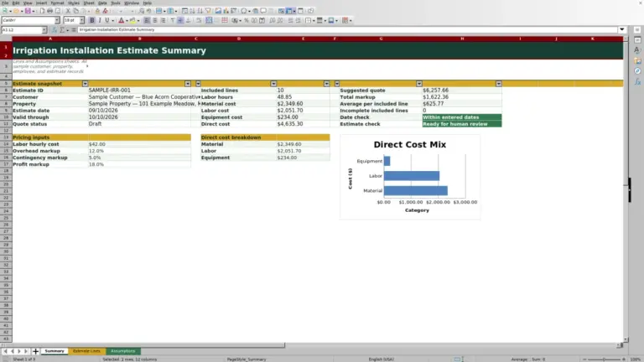Open the Background Color dropdown arrow
The width and height of the screenshot is (644, 362).
coord(138,20)
